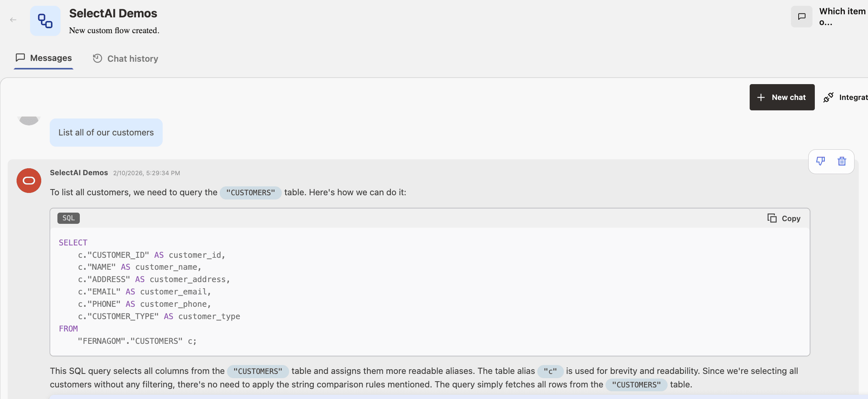Screen dimensions: 868x399
Task: Click the speech-bubble icon next to Messages
Action: pos(20,57)
